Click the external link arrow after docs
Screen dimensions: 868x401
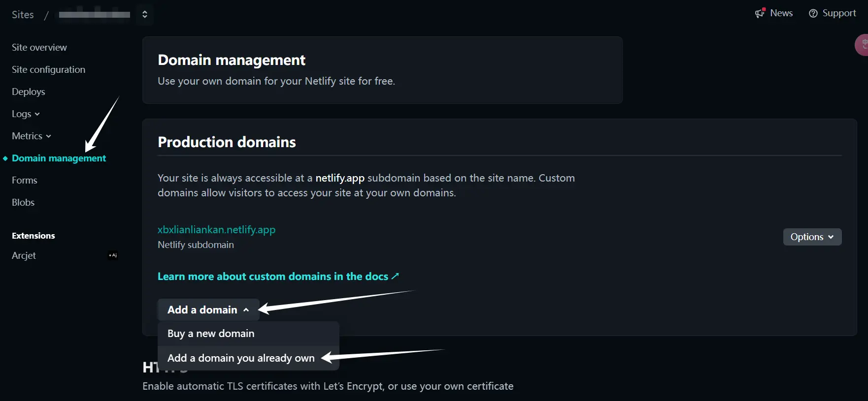(x=395, y=276)
